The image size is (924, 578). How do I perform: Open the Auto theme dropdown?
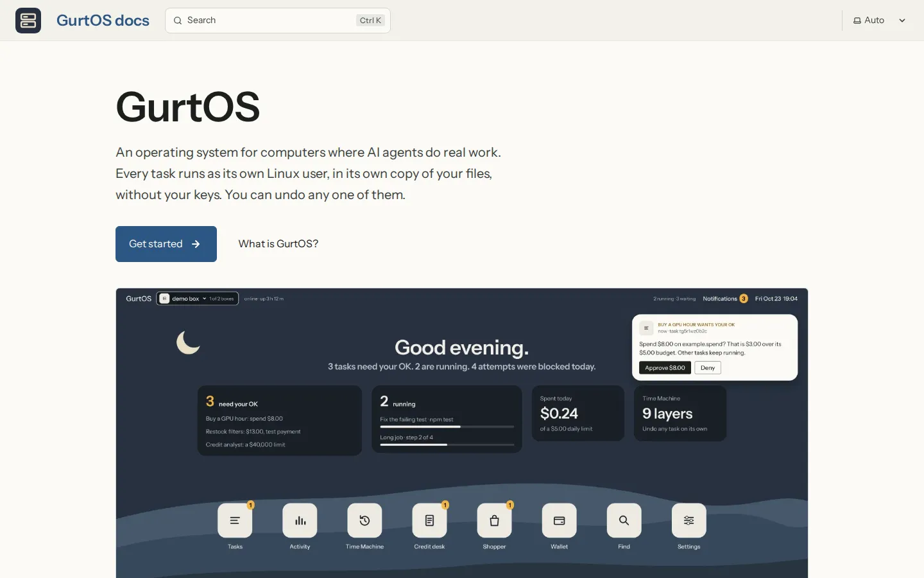[879, 21]
